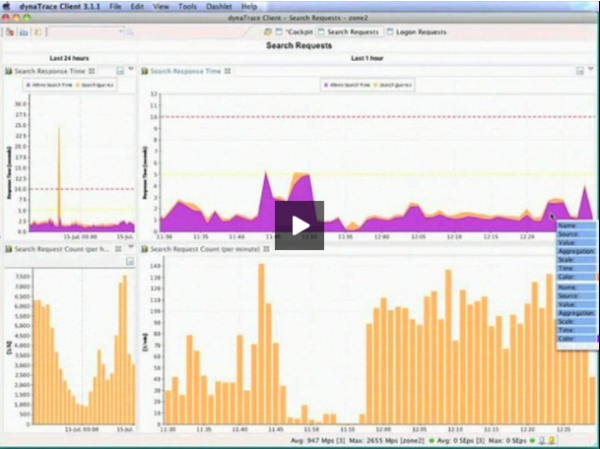Click the 'Last 24 hours' section heading
Viewport: 600px width, 449px height.
point(69,58)
